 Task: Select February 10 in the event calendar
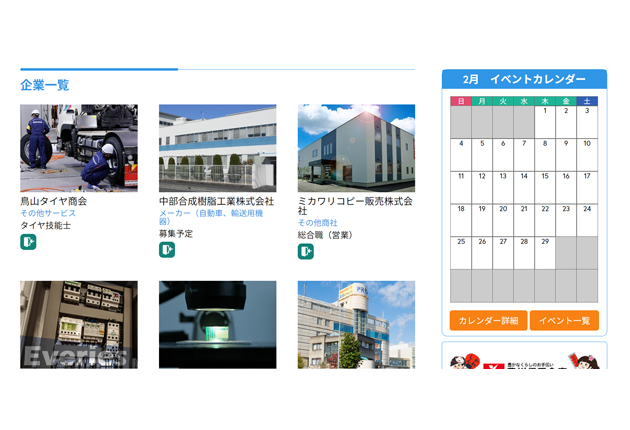pos(587,155)
